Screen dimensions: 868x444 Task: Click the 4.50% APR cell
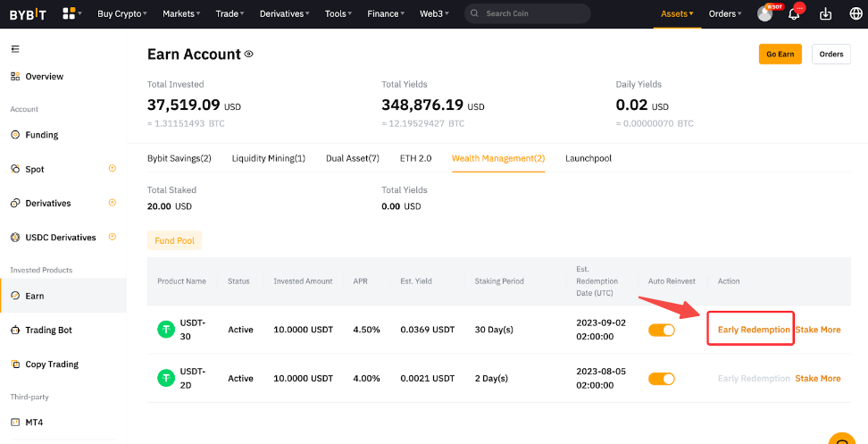(x=366, y=330)
